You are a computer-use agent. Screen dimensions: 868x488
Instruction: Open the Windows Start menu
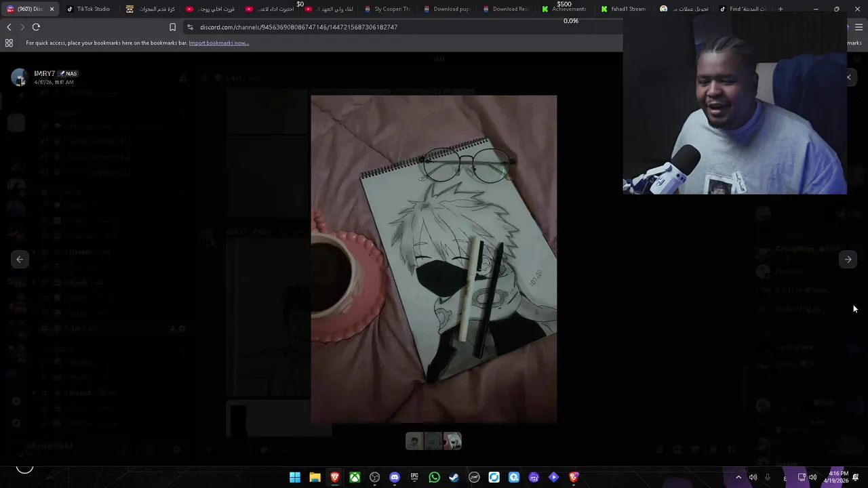pyautogui.click(x=295, y=477)
